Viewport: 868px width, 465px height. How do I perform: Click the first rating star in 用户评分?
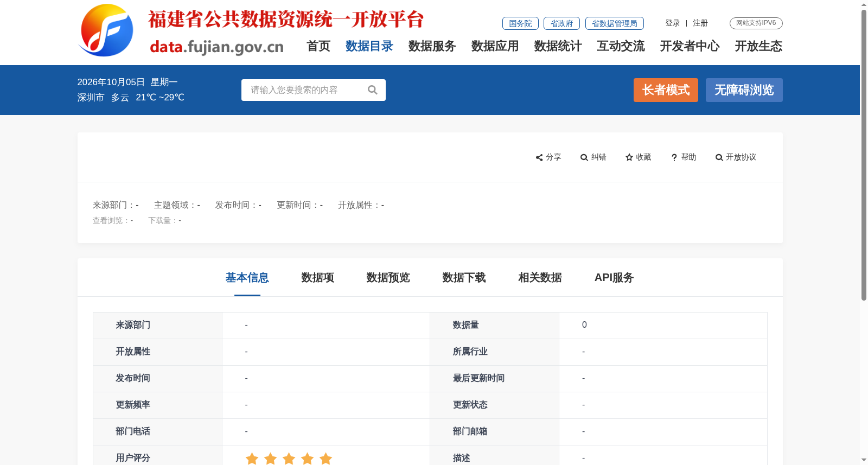252,458
